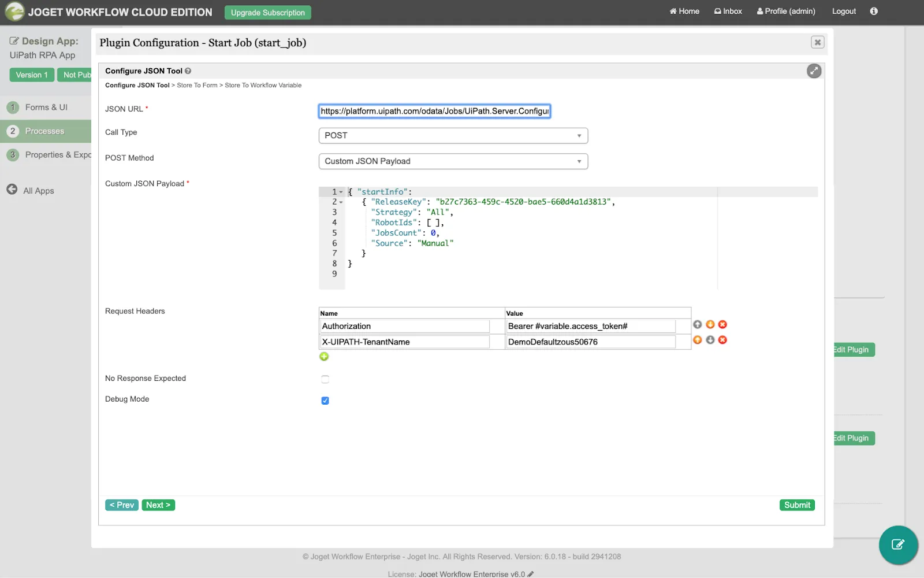Click the All Apps back arrow icon
Image resolution: width=924 pixels, height=578 pixels.
(12, 190)
